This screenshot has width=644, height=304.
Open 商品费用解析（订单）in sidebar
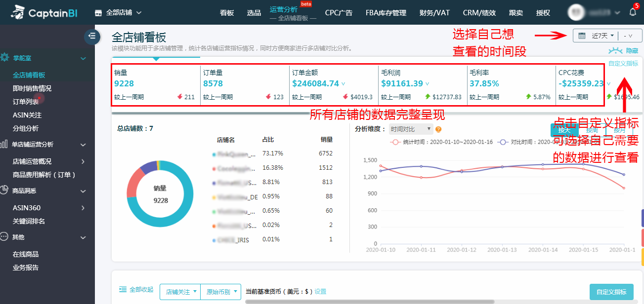[x=44, y=175]
